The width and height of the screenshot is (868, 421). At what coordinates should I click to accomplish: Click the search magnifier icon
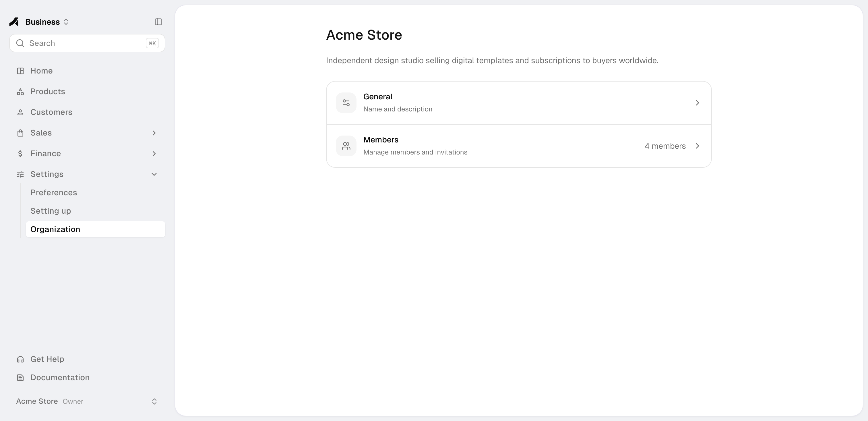click(x=20, y=43)
